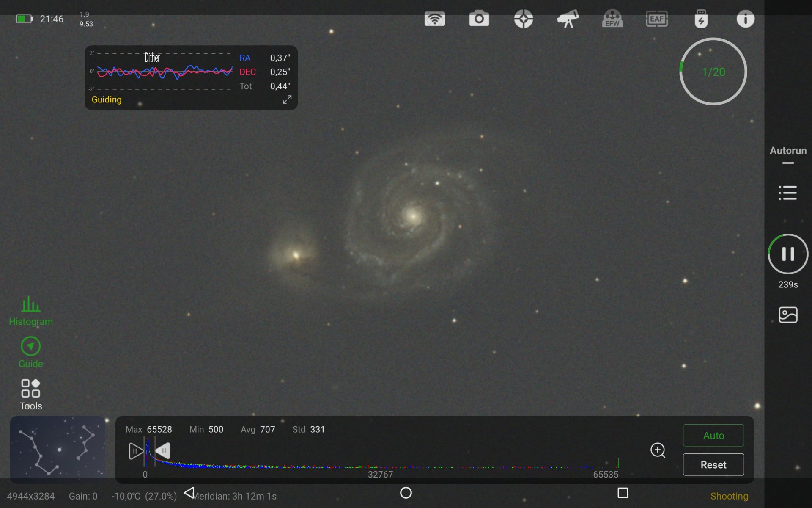
Task: Open the Guide tool
Action: [31, 353]
